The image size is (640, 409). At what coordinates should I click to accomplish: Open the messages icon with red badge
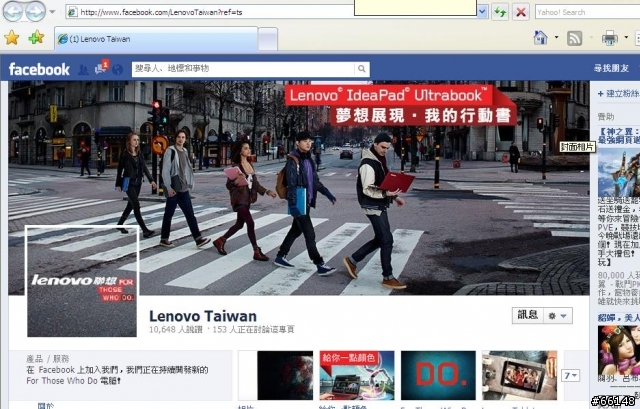[101, 67]
